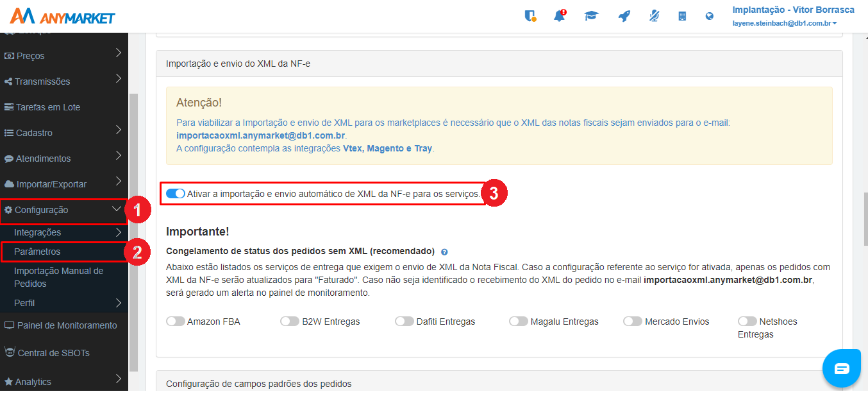The image size is (868, 394).
Task: Click the 'Atenção!' alert heading
Action: [x=199, y=103]
